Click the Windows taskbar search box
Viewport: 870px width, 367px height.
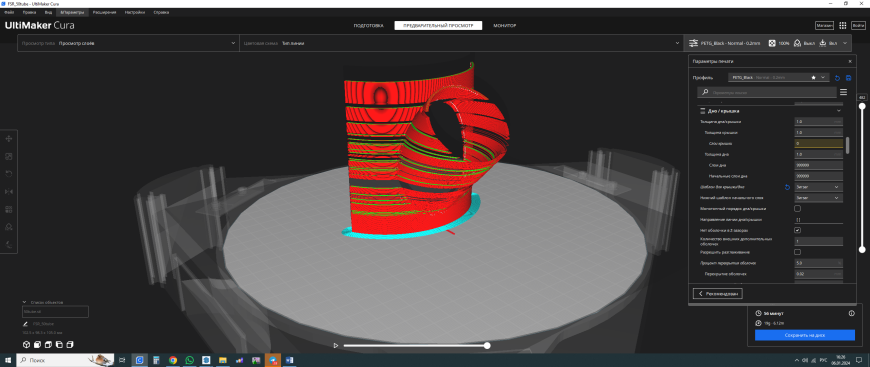65,360
